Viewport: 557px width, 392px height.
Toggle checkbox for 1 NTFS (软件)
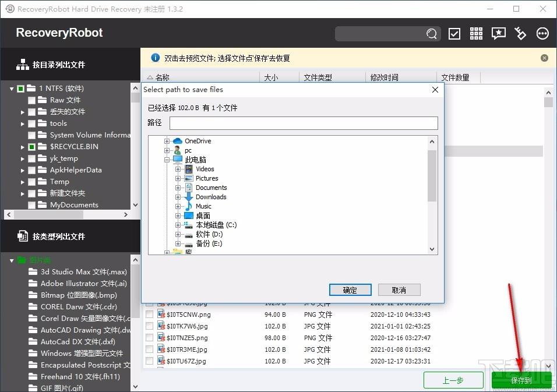[20, 89]
